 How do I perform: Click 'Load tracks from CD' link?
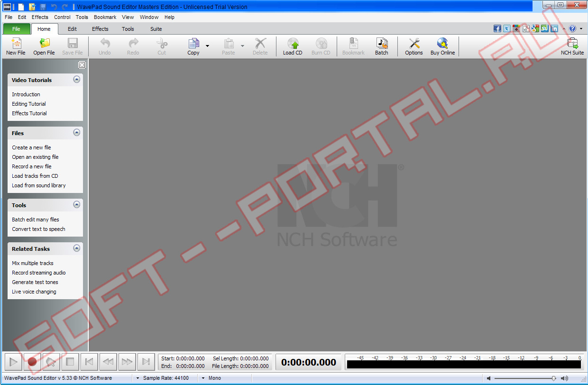click(35, 176)
